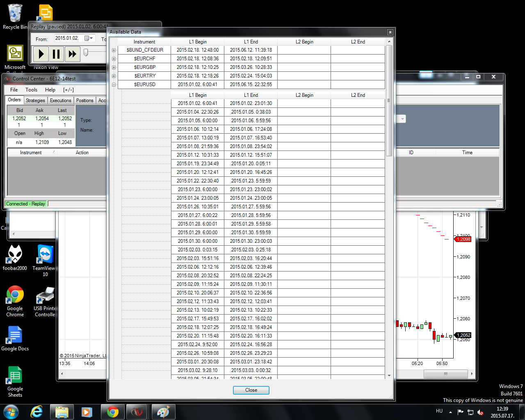Open the Google Slides desktop shortcut
Screen dimensions: 525x420
coord(46,12)
